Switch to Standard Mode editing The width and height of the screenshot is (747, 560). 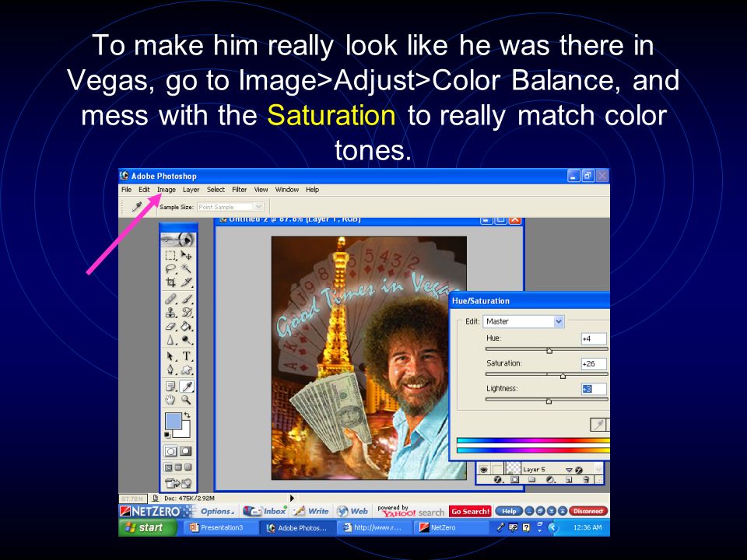click(170, 451)
